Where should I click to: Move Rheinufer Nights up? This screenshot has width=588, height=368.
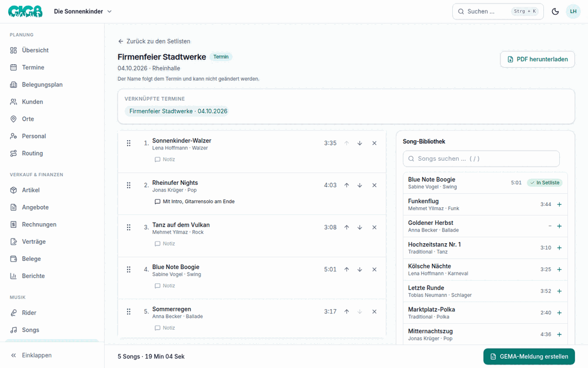pyautogui.click(x=346, y=185)
